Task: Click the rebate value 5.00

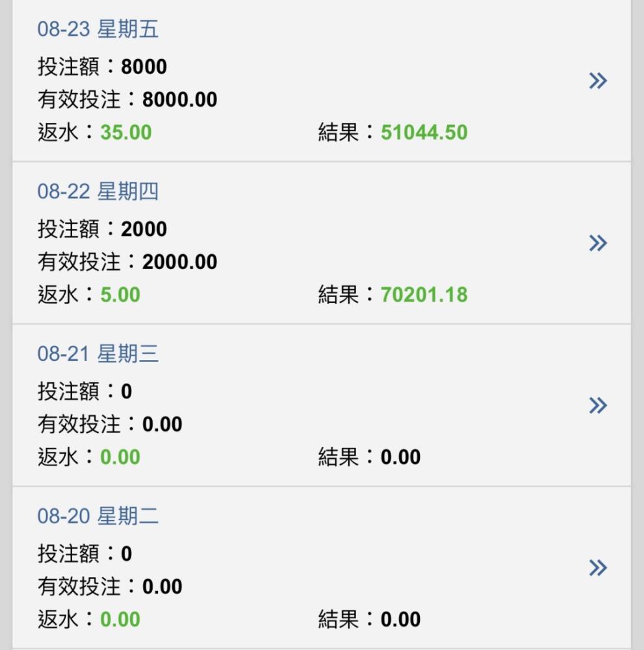Action: click(x=120, y=294)
